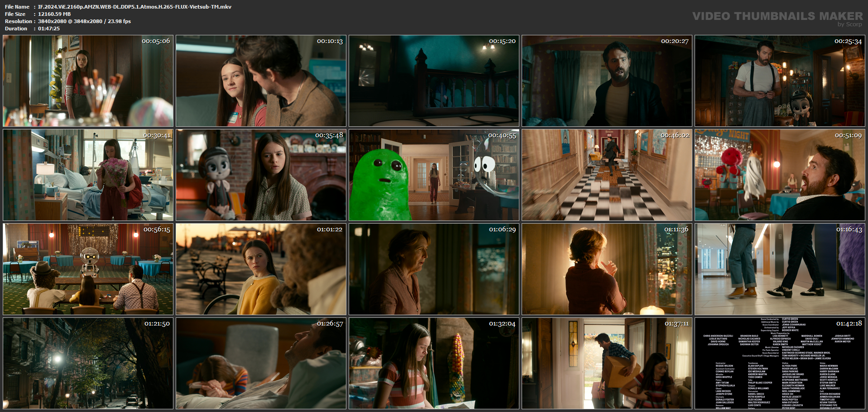Click the file name IF.2024.ViE.2160p…mkv text
Viewport: 868px width, 412px height.
tap(134, 7)
